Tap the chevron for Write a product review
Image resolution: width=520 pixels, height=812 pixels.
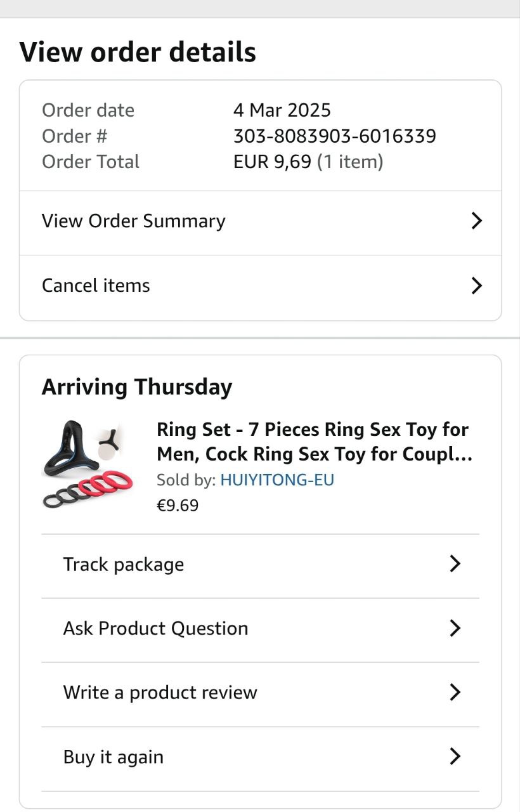(455, 692)
